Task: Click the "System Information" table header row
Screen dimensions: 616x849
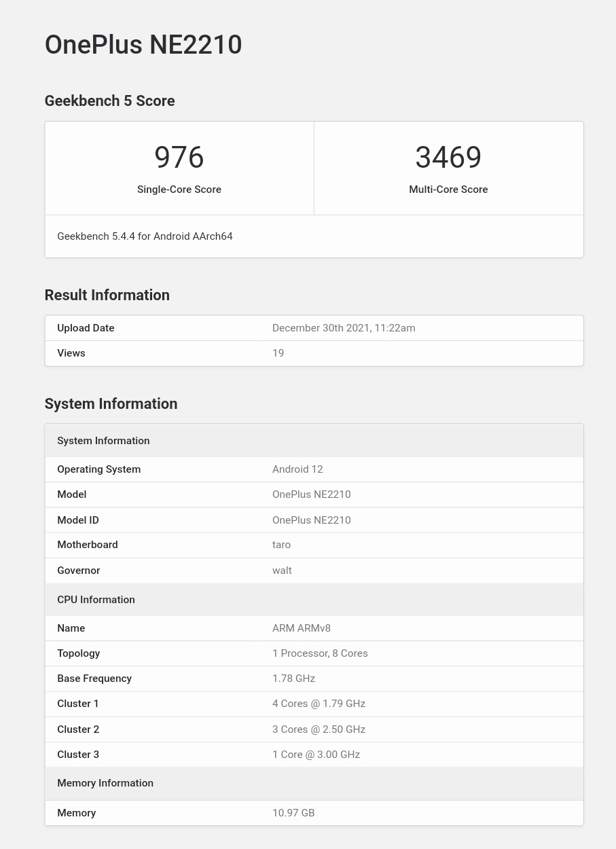Action: click(314, 441)
